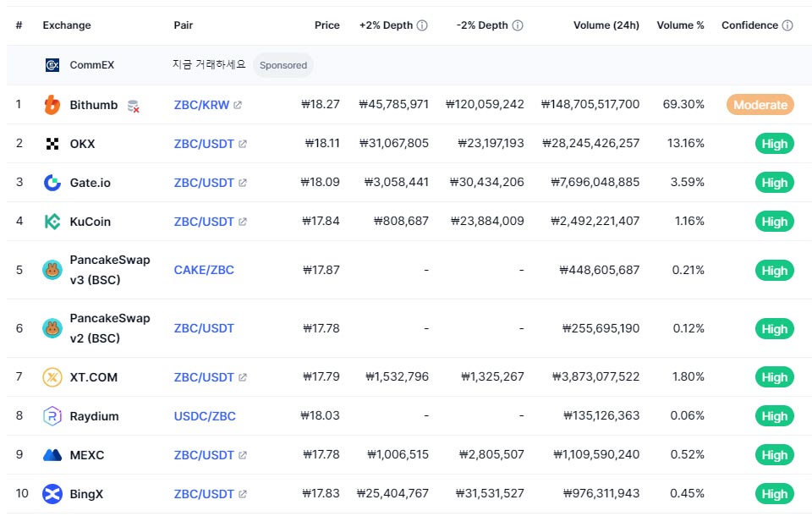Click the KuCoin exchange logo

[x=52, y=222]
